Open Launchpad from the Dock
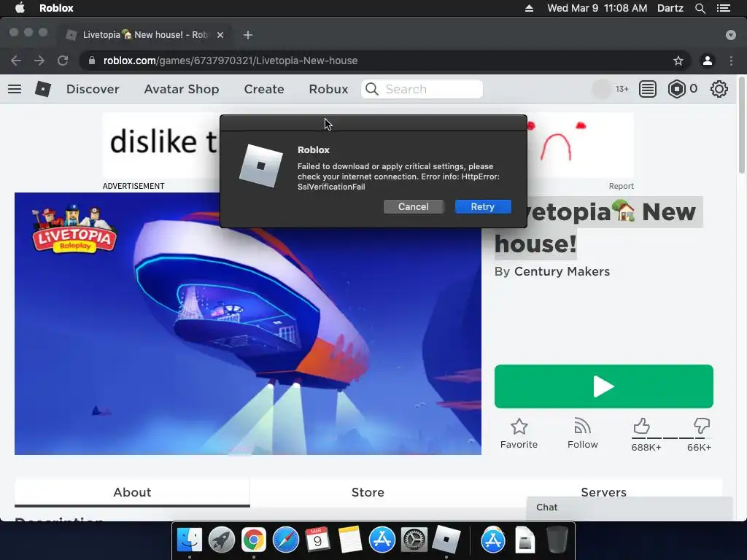The width and height of the screenshot is (747, 560). 222,540
